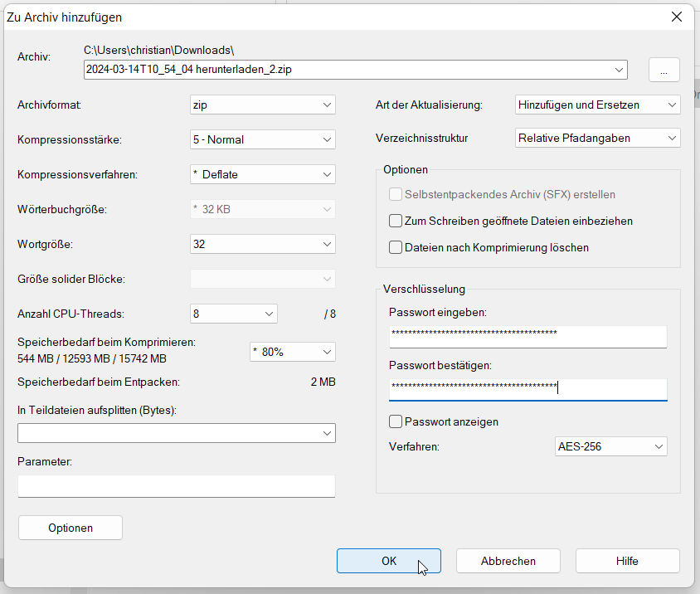Click the Passwort bestätigen field

pos(527,390)
